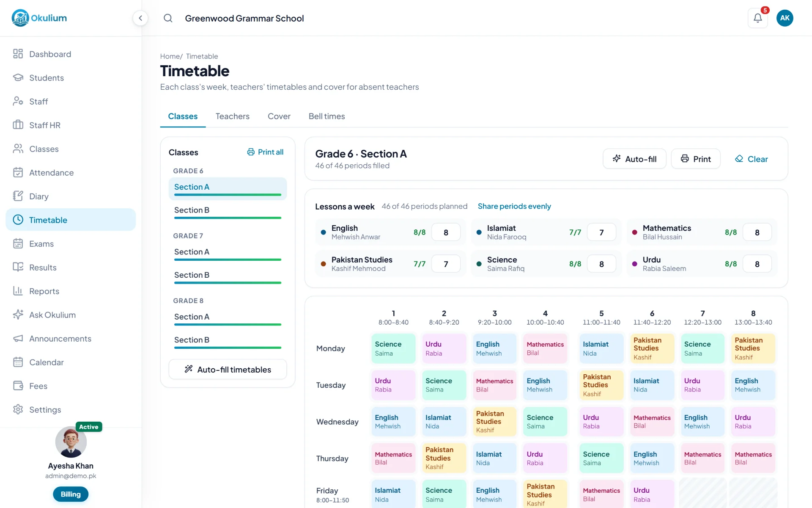This screenshot has height=508, width=812.
Task: Clear the Grade 6 Section A timetable
Action: [751, 159]
